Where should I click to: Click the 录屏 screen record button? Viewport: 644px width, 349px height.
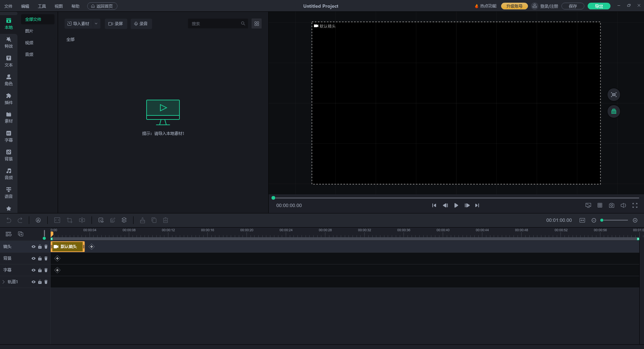click(116, 23)
